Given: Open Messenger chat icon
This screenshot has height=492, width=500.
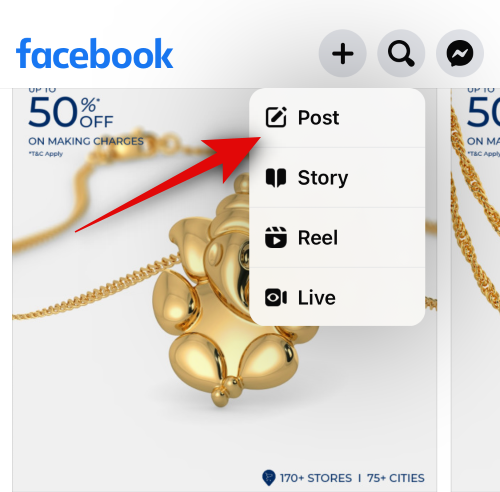Looking at the screenshot, I should coord(460,53).
